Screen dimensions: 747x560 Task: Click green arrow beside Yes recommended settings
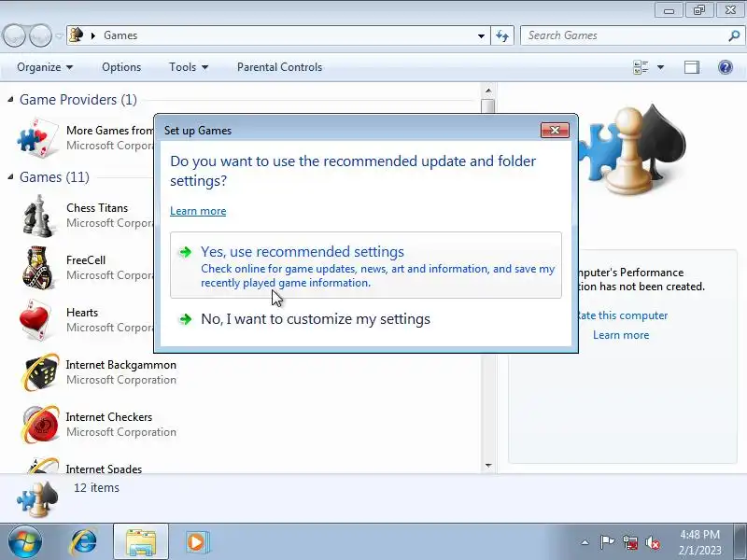pyautogui.click(x=185, y=251)
